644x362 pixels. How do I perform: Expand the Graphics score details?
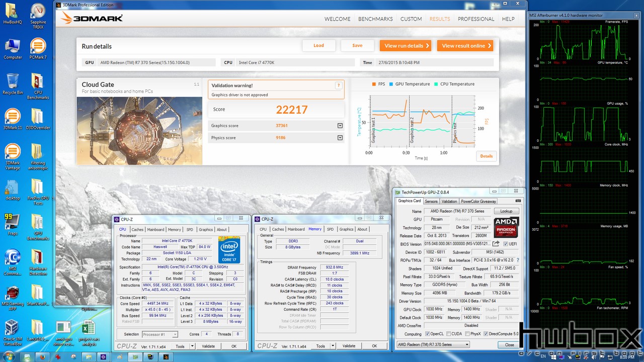click(x=340, y=126)
